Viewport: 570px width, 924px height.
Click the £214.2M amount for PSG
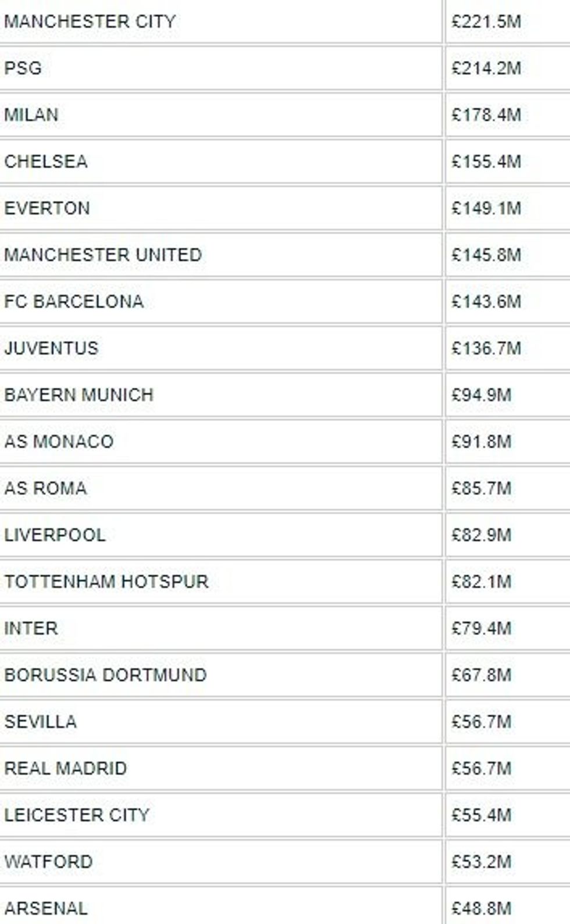coord(486,68)
